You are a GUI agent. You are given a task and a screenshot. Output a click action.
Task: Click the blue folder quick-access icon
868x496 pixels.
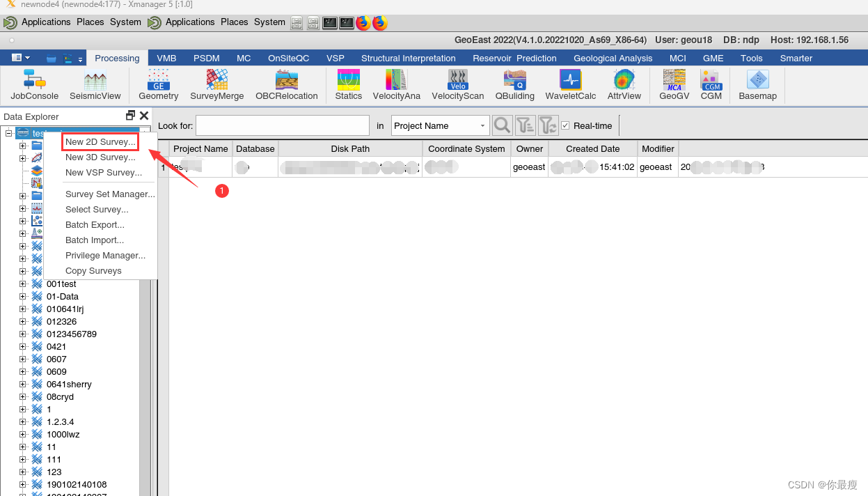(52, 59)
